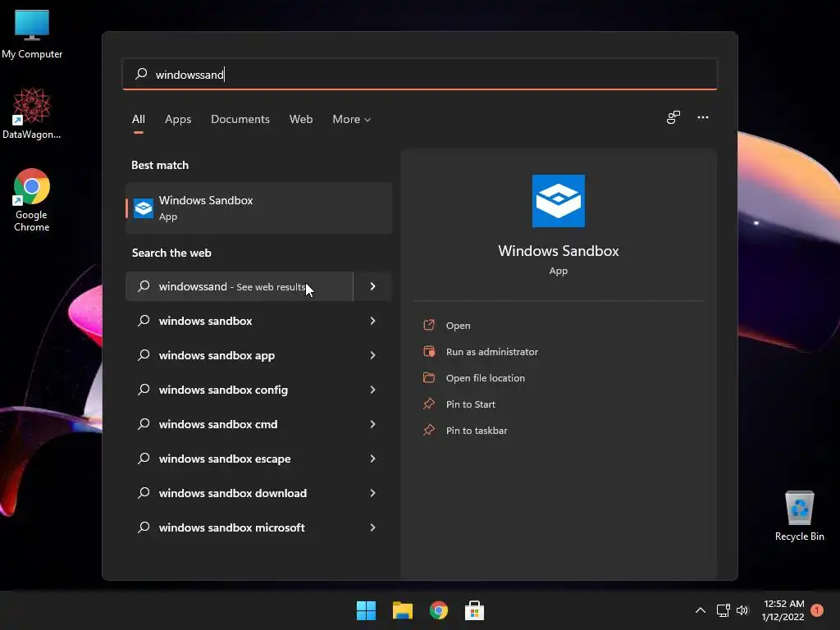Expand the arrow for 'windowssand - See web results'
This screenshot has width=840, height=630.
point(373,286)
